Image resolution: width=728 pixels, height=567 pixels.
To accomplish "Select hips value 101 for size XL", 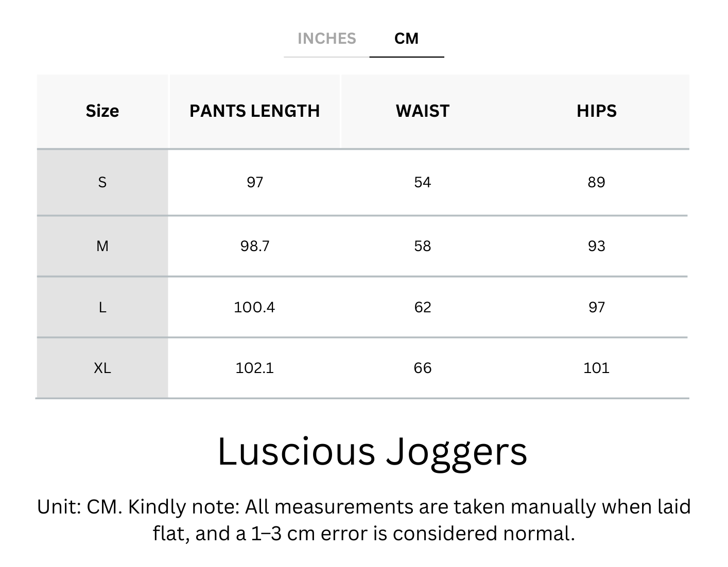I will pos(596,368).
